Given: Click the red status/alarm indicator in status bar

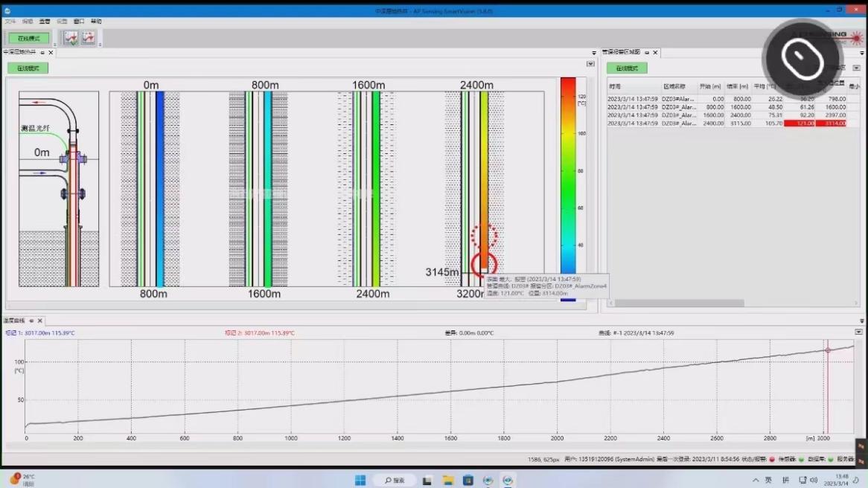Looking at the screenshot, I should [x=771, y=459].
